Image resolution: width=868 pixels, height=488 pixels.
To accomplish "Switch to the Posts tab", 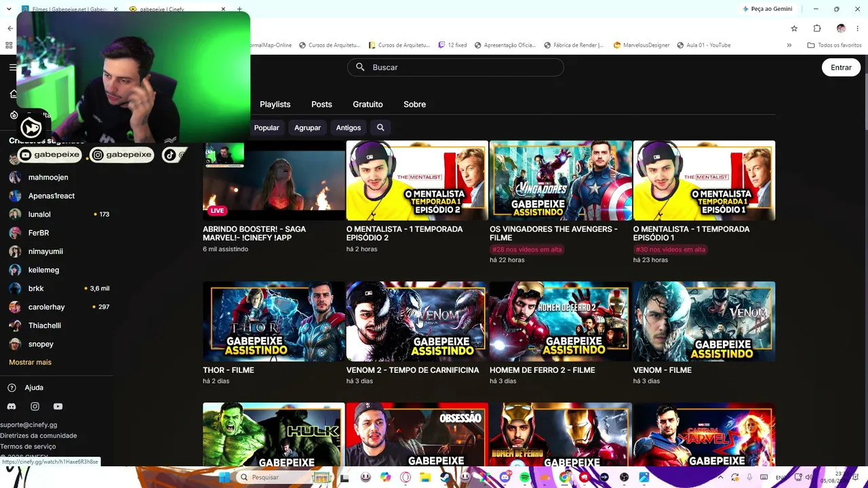I will click(x=321, y=104).
